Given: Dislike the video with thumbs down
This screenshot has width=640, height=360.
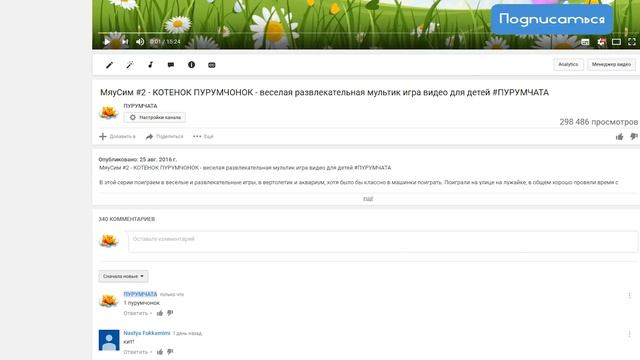Looking at the screenshot, I should click(633, 137).
